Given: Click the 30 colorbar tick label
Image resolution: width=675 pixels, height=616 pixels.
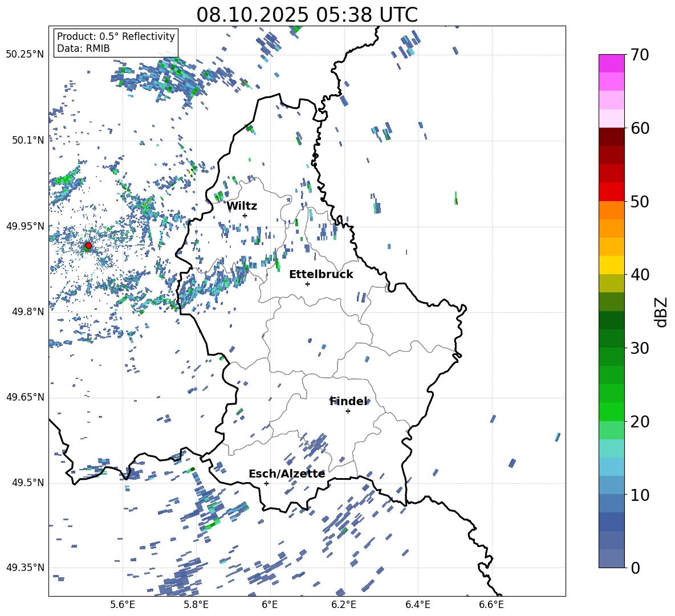Looking at the screenshot, I should (x=640, y=348).
